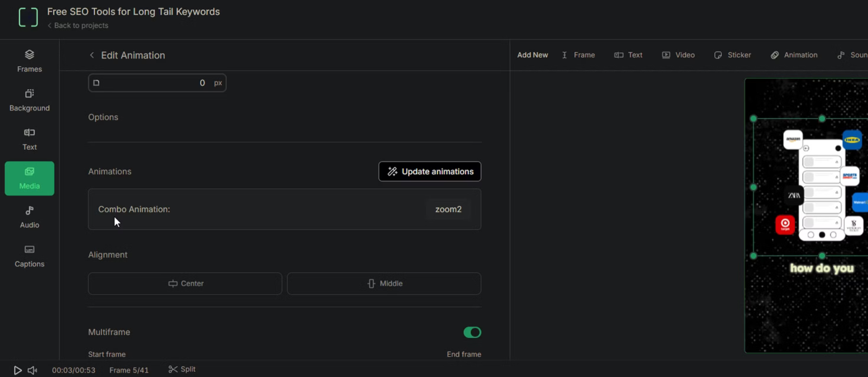The image size is (868, 377).
Task: Add new Animation from toolbar
Action: click(794, 55)
